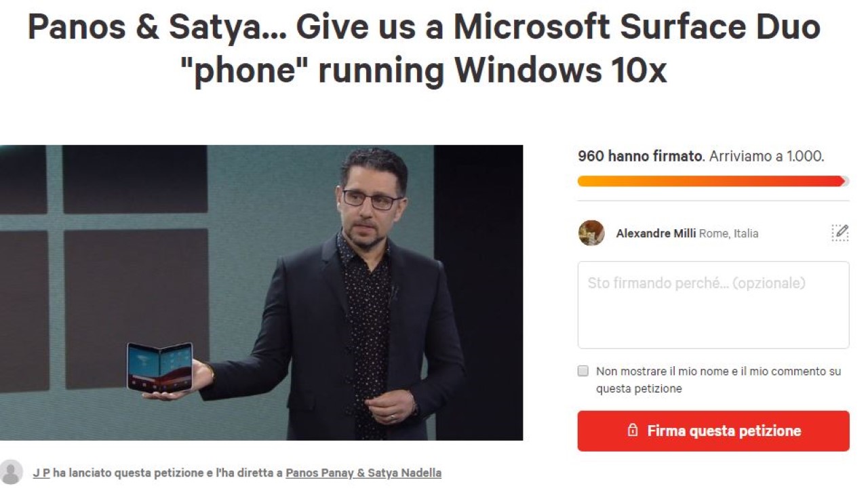Click the petition title heading
The image size is (868, 497).
click(424, 48)
